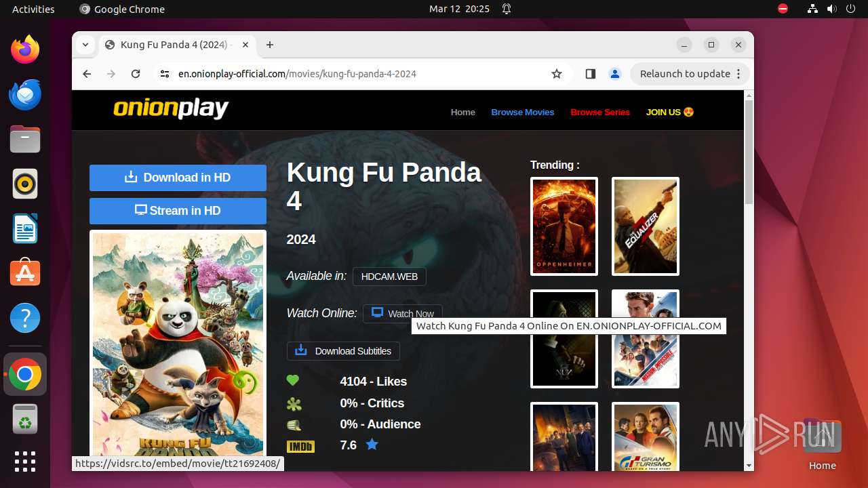Click the volume icon in top bar
This screenshot has width=868, height=488.
[832, 9]
